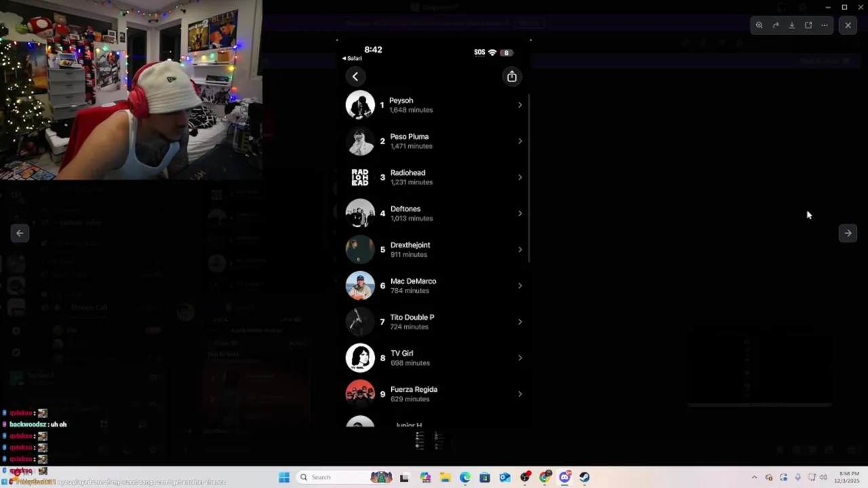Expand the Radiohead row chevron
Image resolution: width=868 pixels, height=488 pixels.
520,178
